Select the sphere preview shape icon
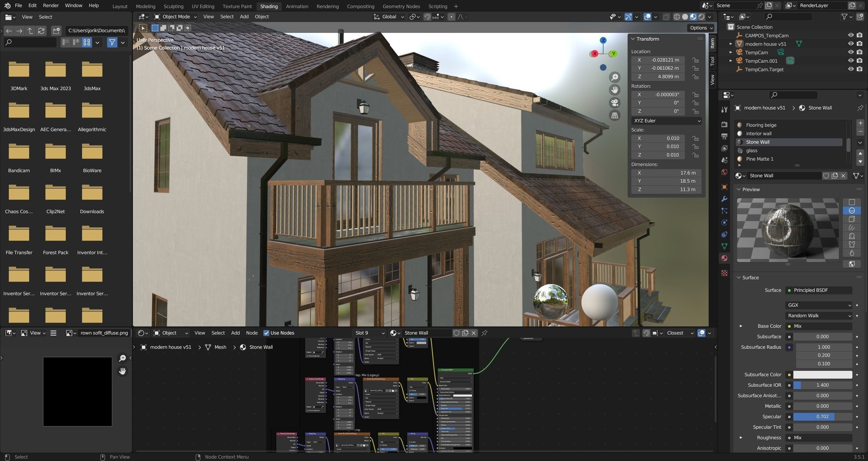The image size is (868, 461). click(x=852, y=211)
